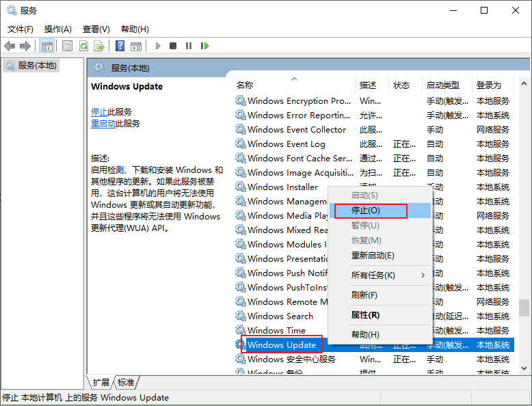
Task: Sort by the 启动类型 column header
Action: (443, 85)
